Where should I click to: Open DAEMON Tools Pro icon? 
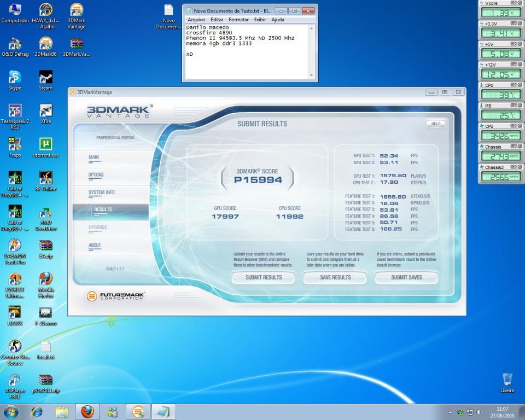(x=15, y=252)
